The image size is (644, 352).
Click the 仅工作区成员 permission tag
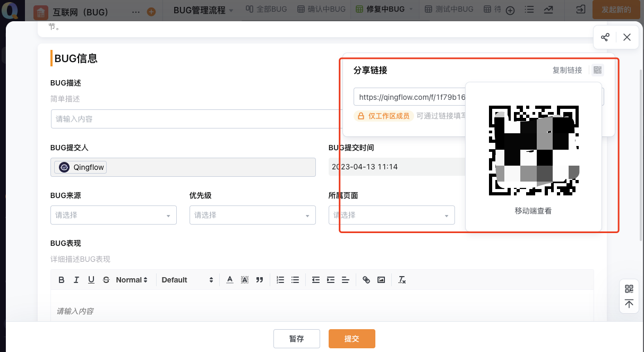[x=384, y=116]
